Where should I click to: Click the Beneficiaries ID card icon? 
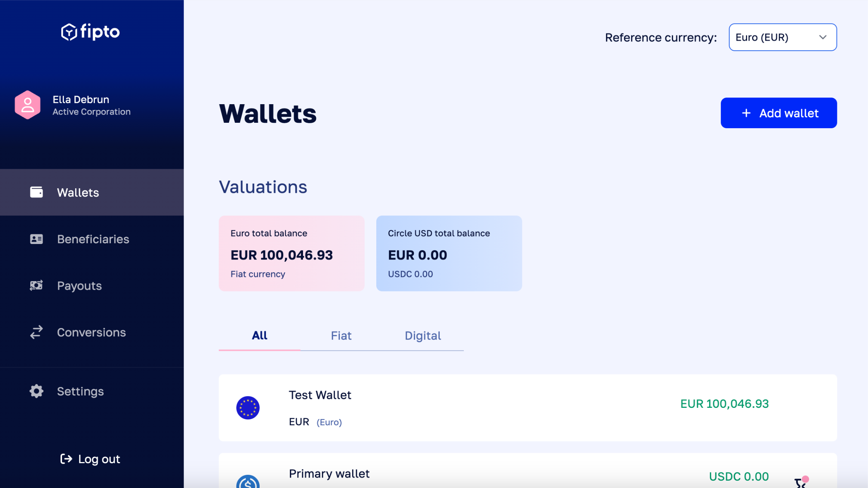click(x=36, y=239)
